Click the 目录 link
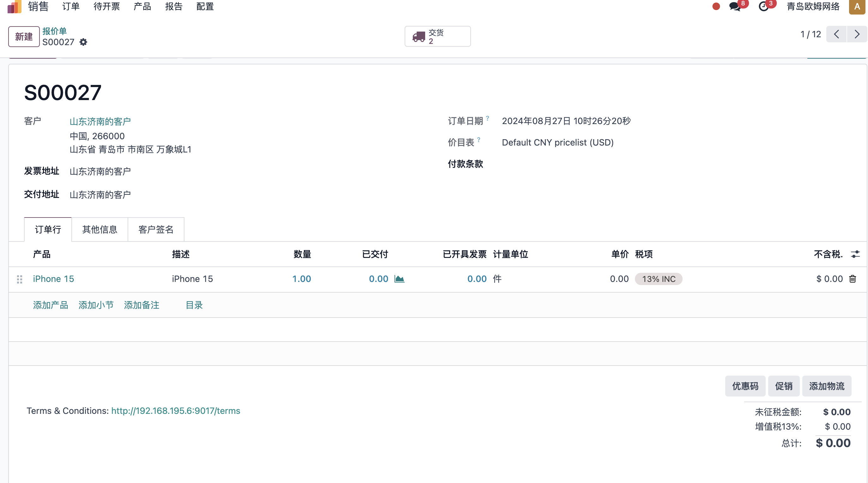This screenshot has height=483, width=868. click(194, 305)
